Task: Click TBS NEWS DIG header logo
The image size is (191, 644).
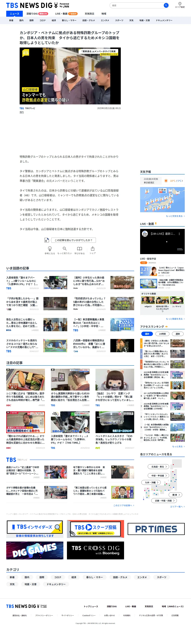Action: tap(37, 5)
